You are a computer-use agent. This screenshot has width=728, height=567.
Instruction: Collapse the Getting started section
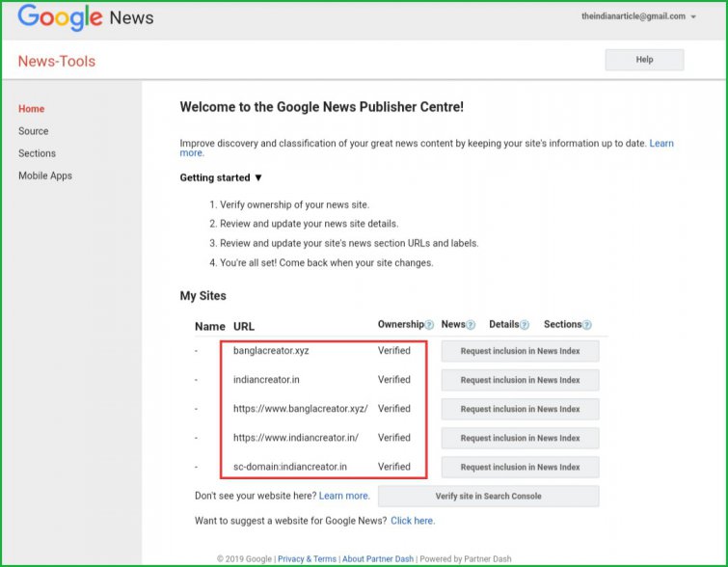221,177
